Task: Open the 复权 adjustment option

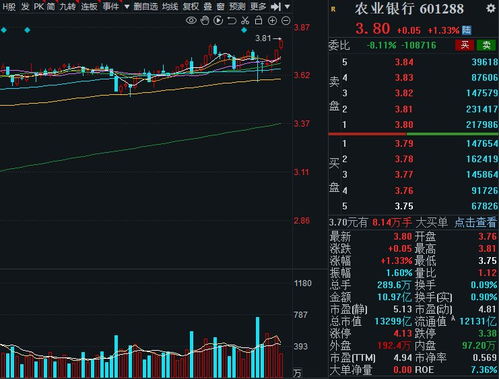Action: [191, 6]
